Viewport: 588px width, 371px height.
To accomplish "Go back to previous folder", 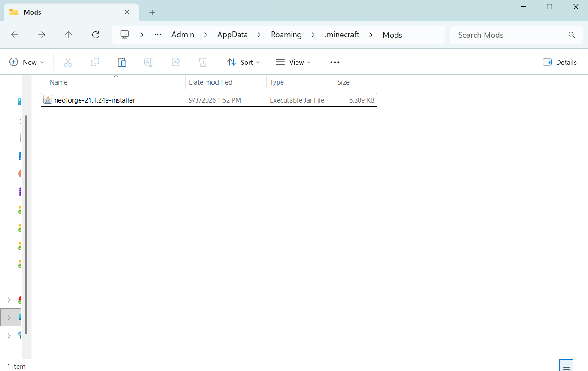I will (14, 35).
